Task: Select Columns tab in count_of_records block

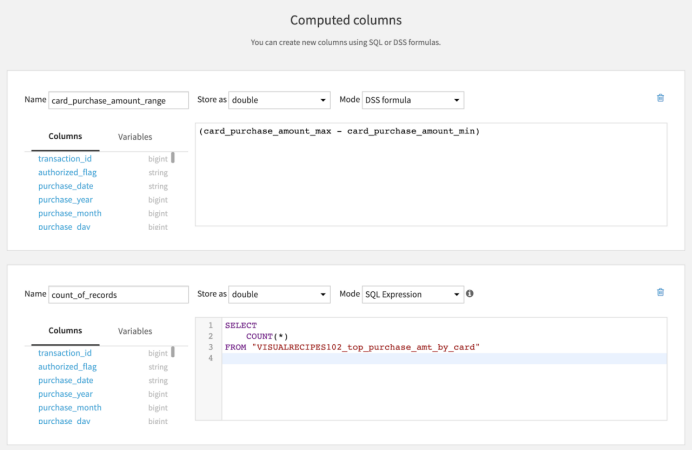Action: pos(65,330)
